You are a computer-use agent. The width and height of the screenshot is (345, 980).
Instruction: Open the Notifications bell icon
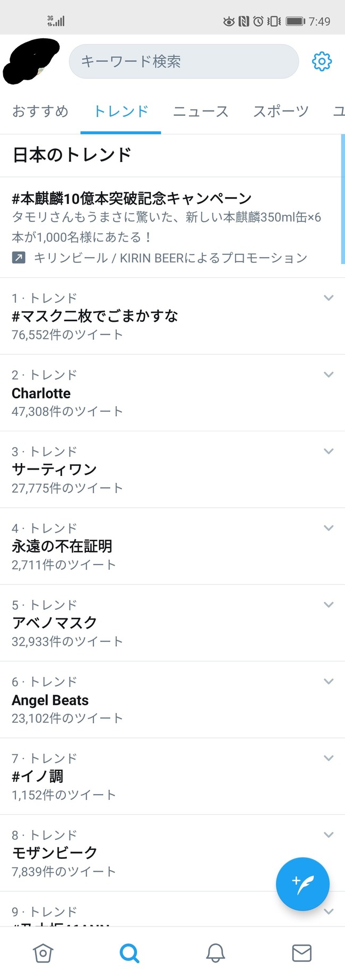[x=215, y=953]
